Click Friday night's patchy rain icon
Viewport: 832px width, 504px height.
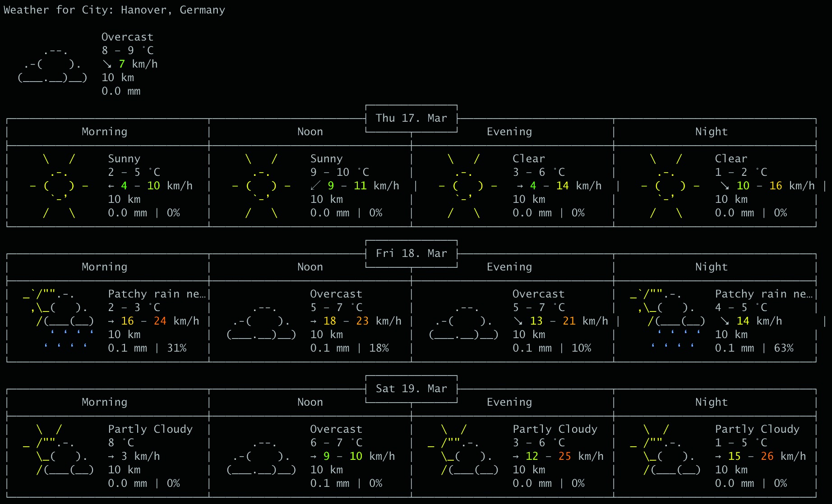point(666,321)
